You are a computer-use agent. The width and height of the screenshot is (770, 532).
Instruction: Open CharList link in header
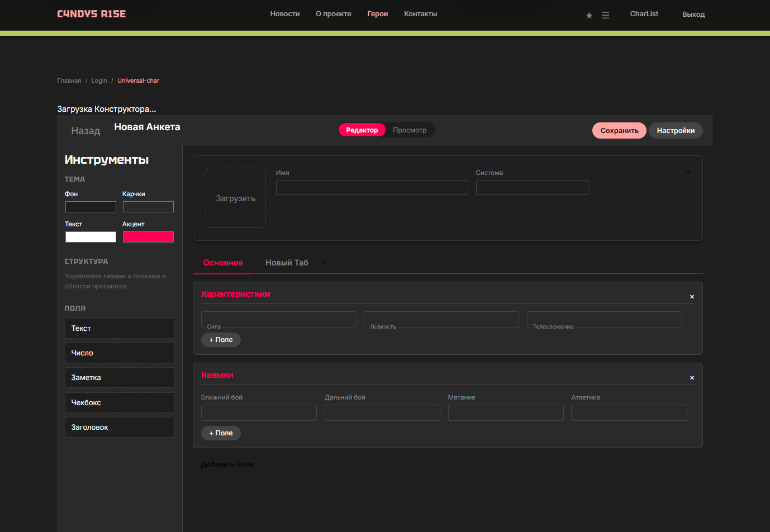click(644, 14)
